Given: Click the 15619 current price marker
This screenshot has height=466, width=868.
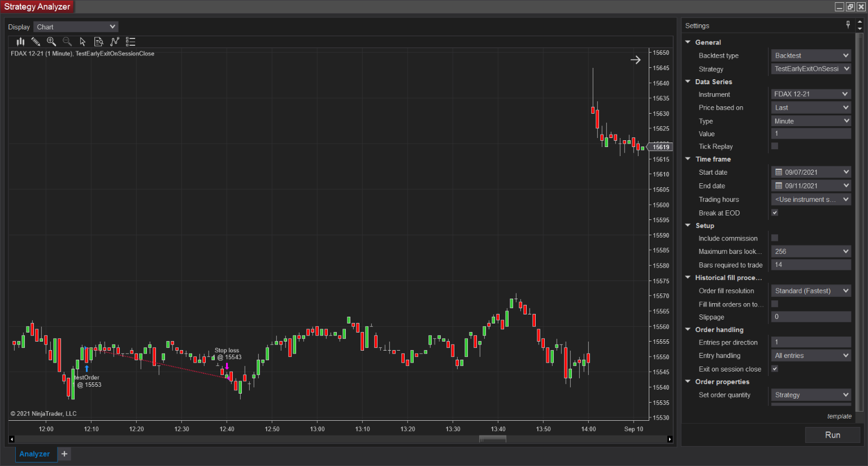Looking at the screenshot, I should tap(661, 147).
